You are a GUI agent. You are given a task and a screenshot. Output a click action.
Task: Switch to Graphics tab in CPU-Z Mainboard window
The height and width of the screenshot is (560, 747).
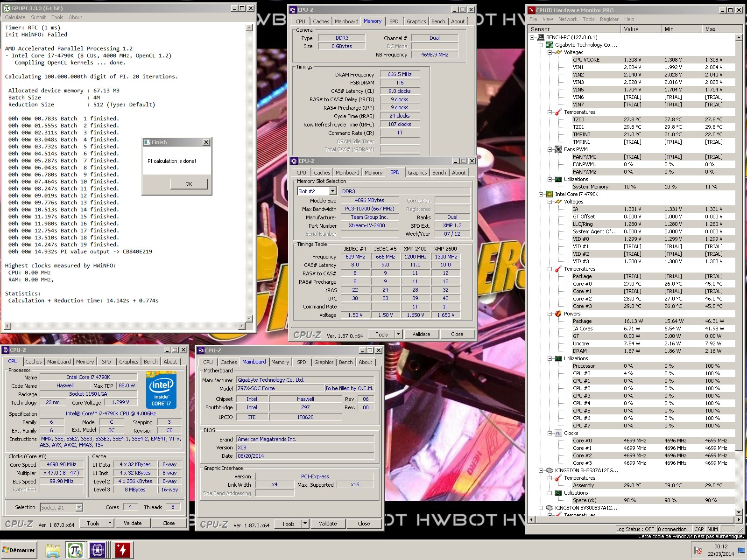click(x=324, y=362)
